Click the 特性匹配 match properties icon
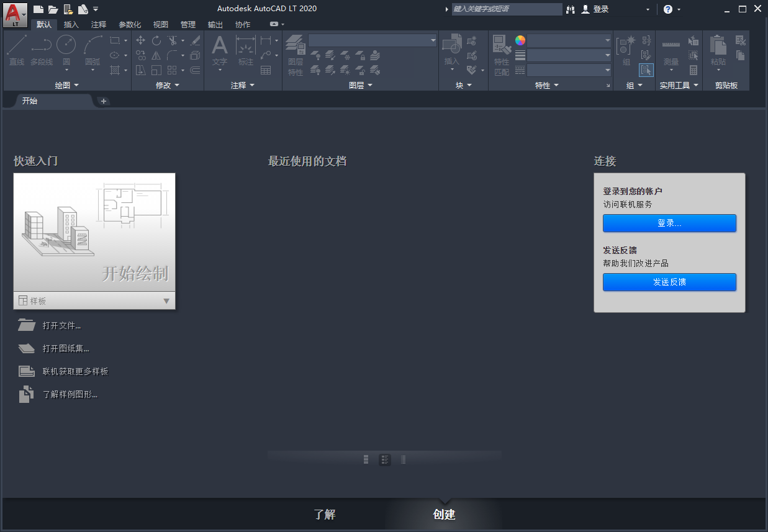The height and width of the screenshot is (532, 768). point(502,55)
